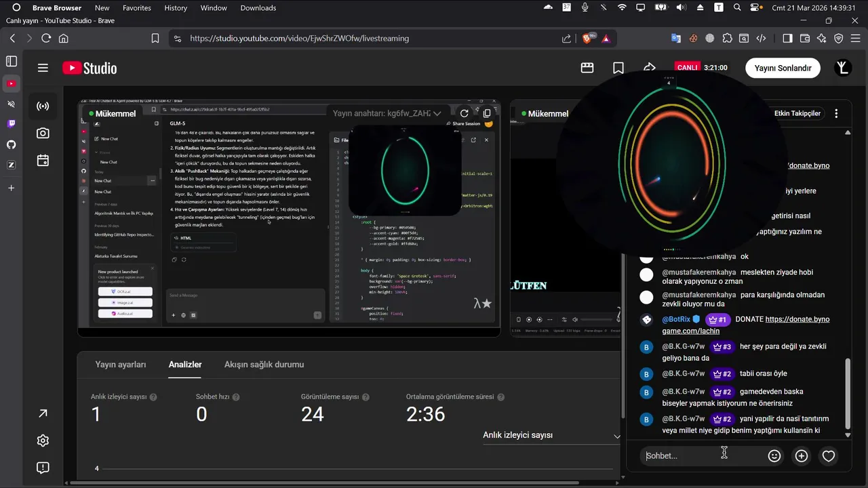Open Twitch pinned tab in Brave sidebar
Image resolution: width=868 pixels, height=488 pixels.
[11, 124]
